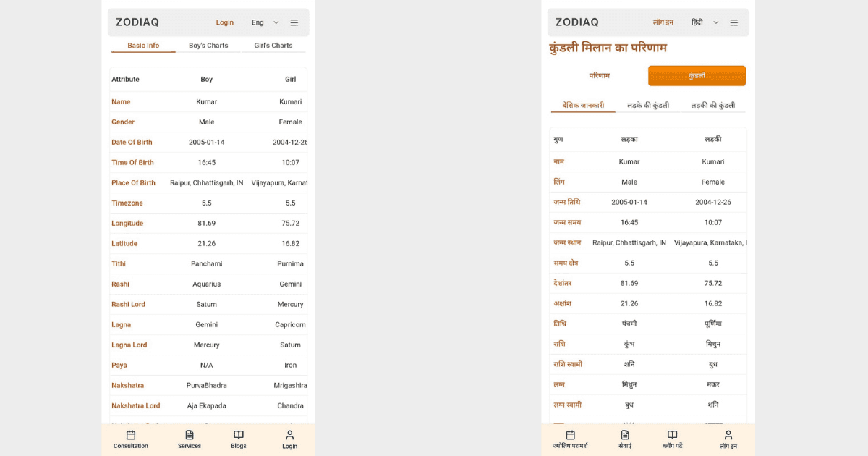Tap the Login person icon in bottom bar
Screen dimensions: 868x456
coord(289,435)
